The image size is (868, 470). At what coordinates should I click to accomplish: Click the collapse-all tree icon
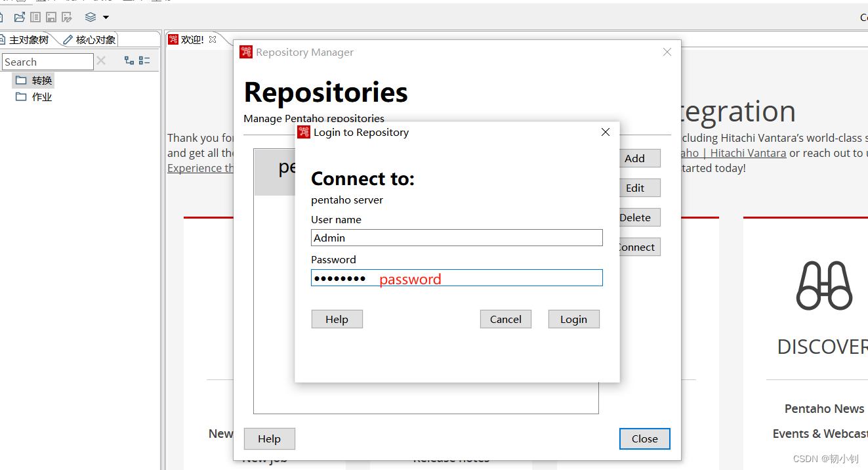coord(144,60)
